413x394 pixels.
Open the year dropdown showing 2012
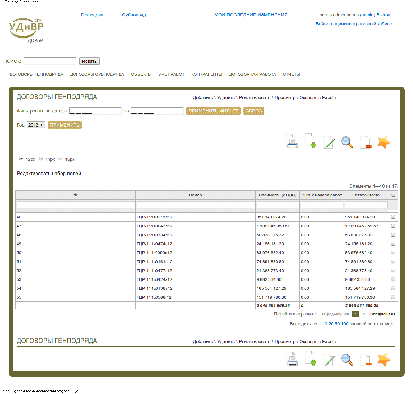36,125
